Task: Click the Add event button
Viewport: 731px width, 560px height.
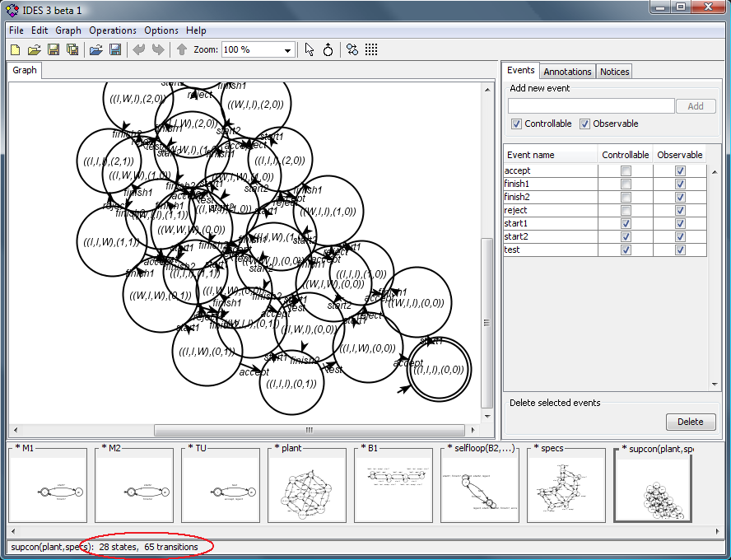Action: click(696, 106)
